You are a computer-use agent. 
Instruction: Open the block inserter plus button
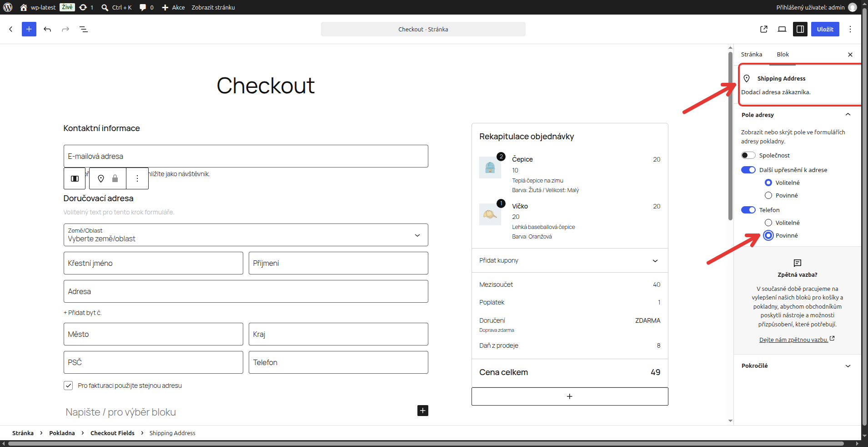click(x=29, y=29)
